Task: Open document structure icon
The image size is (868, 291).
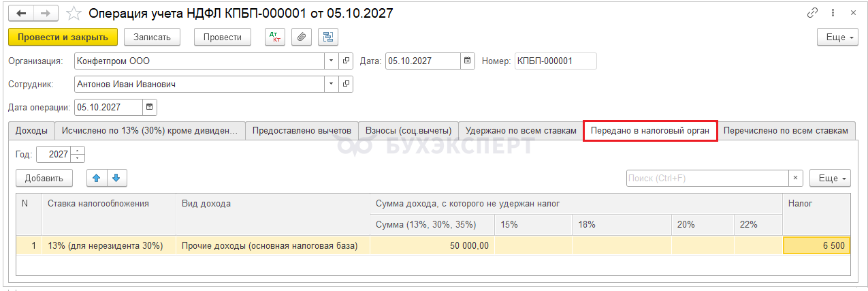Action: pos(328,37)
